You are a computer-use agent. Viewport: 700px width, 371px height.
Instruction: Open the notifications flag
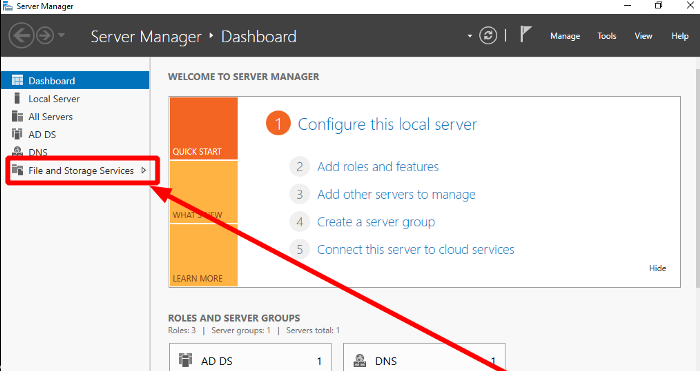[525, 34]
